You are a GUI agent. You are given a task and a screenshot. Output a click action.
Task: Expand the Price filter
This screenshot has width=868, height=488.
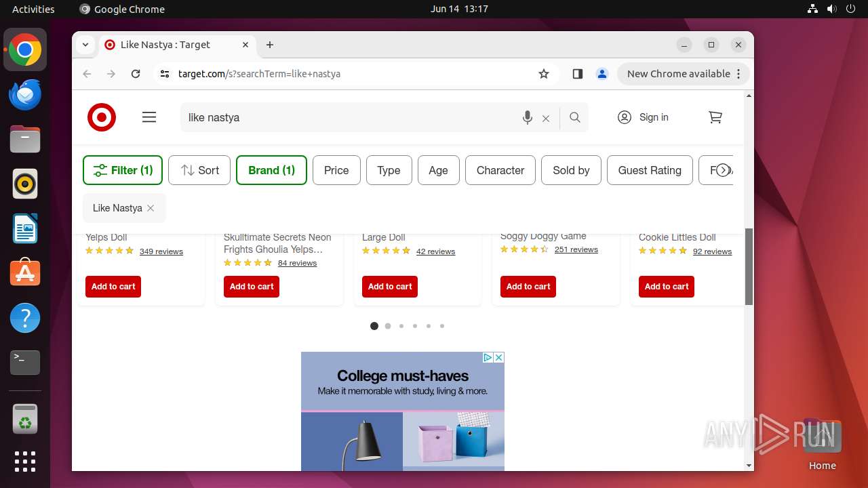click(336, 170)
